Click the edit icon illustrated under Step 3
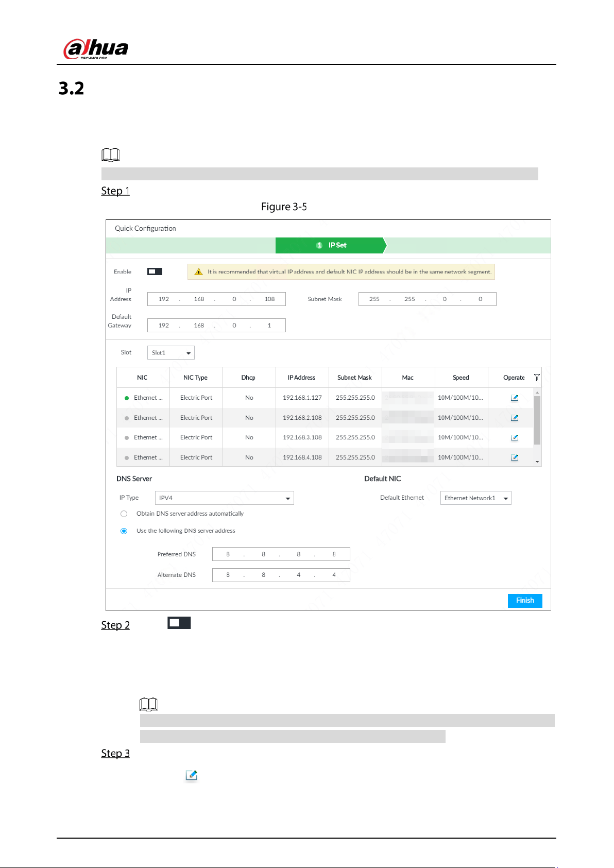 (192, 775)
